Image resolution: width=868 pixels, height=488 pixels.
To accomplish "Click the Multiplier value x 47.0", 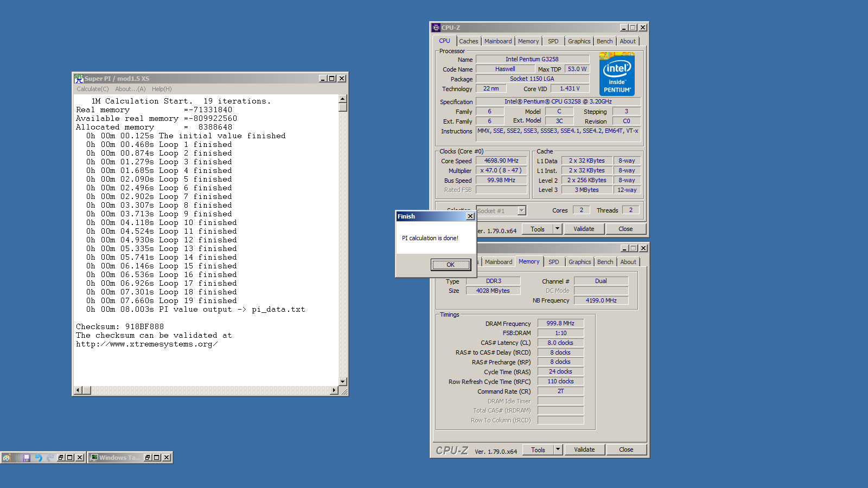I will [x=501, y=170].
